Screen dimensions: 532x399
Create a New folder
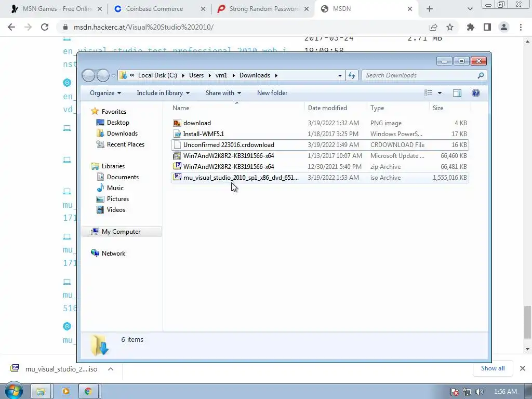(272, 93)
